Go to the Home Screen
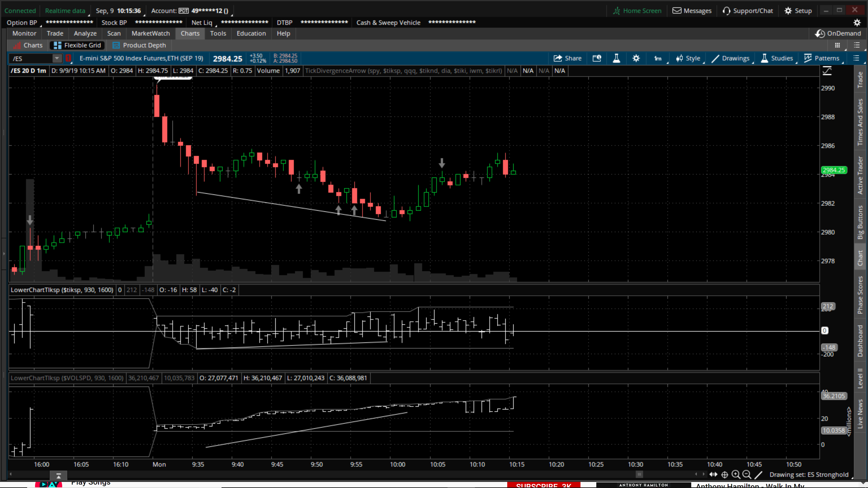Screen dimensions: 868x488 click(637, 11)
